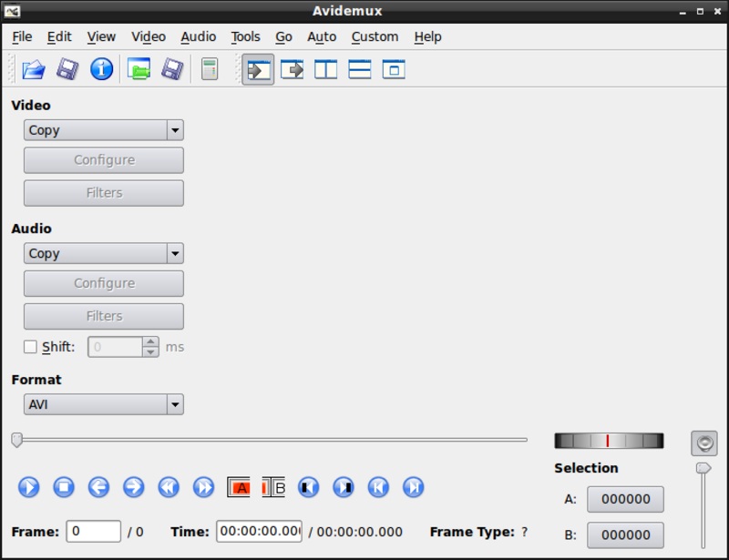Select the output preview mode icon
The image size is (729, 560).
[292, 70]
